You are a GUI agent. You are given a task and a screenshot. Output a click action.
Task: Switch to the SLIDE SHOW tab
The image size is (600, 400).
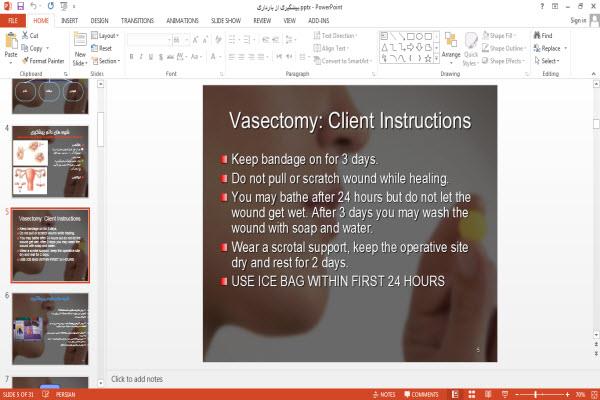click(x=226, y=21)
